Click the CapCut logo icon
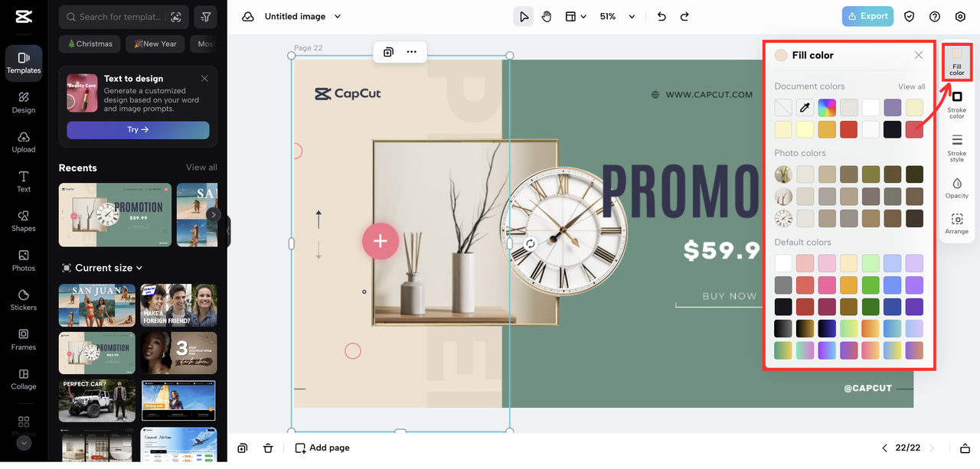980x469 pixels. coord(23,16)
